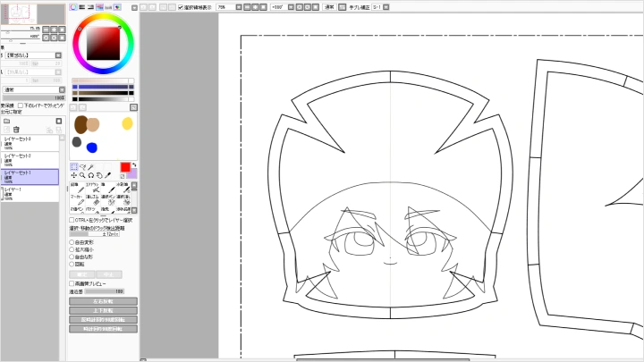Viewport: 644px width, 362px height.
Task: Select the zoom magnifier tool
Action: tap(82, 175)
